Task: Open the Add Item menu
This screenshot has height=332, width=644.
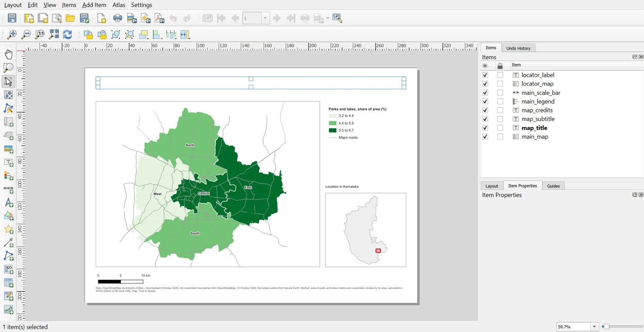Action: [94, 5]
